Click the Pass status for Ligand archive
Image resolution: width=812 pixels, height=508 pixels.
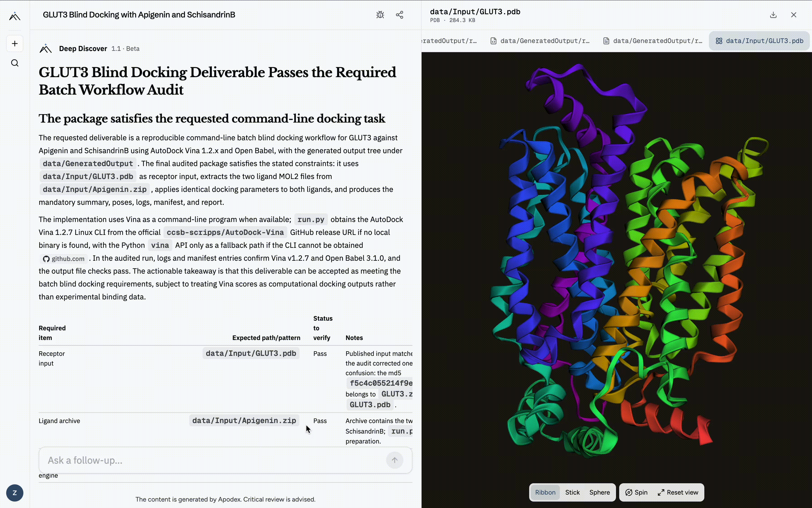click(x=320, y=421)
